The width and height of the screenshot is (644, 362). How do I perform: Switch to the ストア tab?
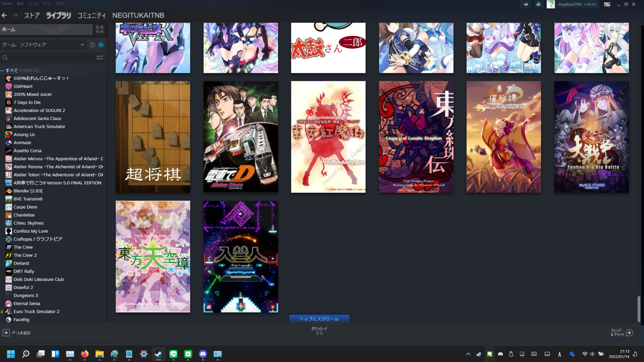32,15
